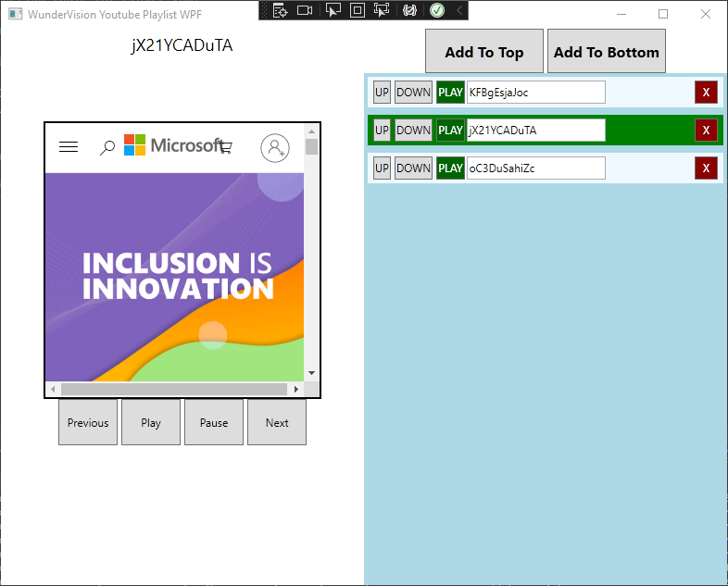Click the Play button below the browser

coord(151,422)
